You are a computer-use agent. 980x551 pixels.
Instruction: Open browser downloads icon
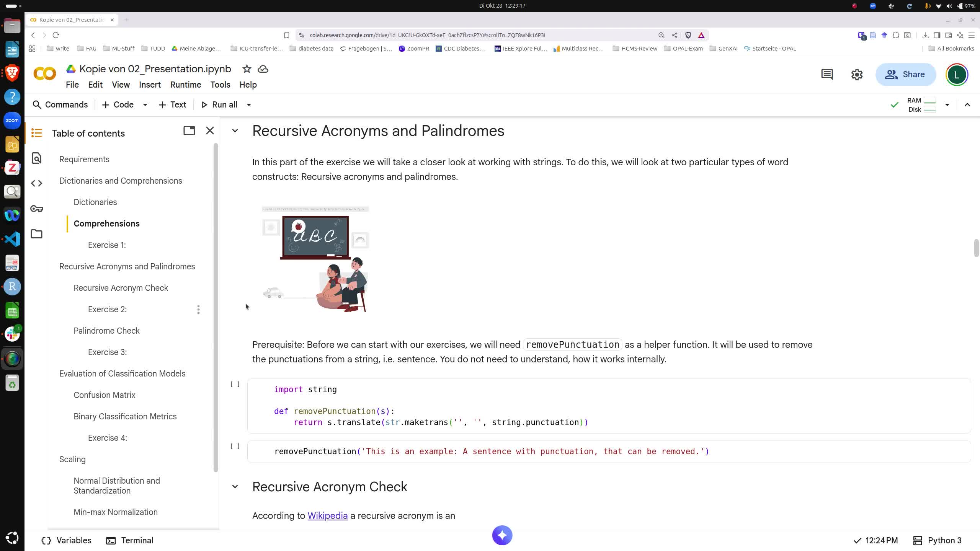(x=925, y=35)
